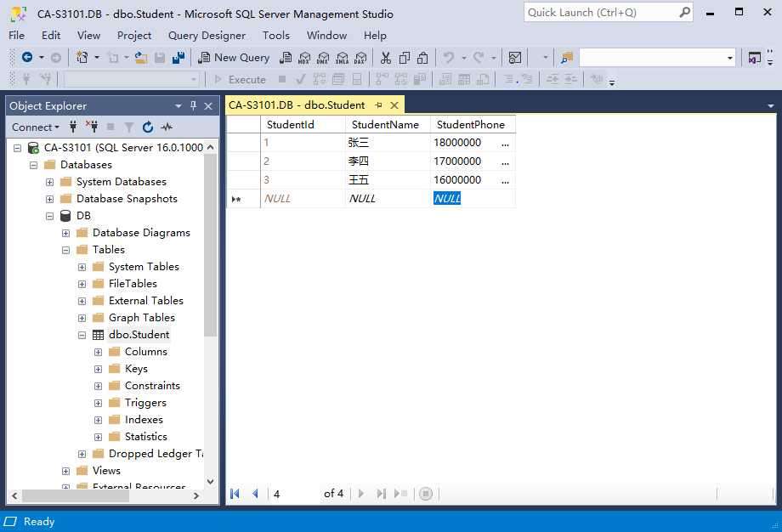
Task: Go to the previous record arrow
Action: pyautogui.click(x=255, y=494)
